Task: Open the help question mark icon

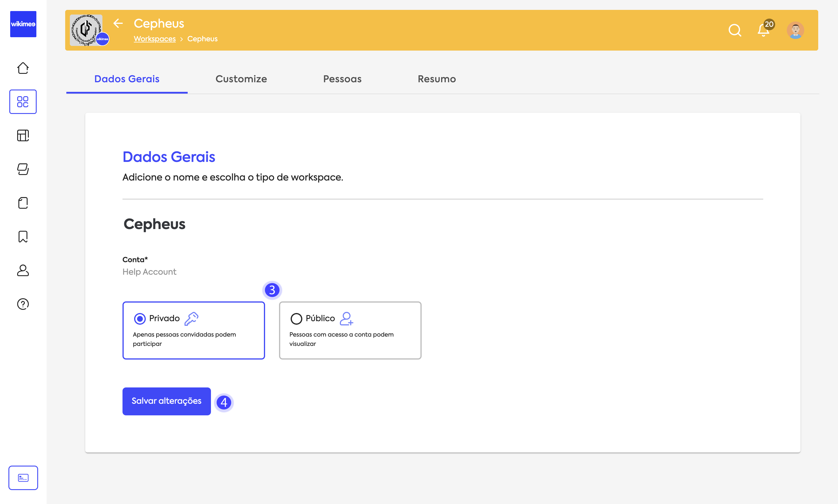Action: (23, 304)
